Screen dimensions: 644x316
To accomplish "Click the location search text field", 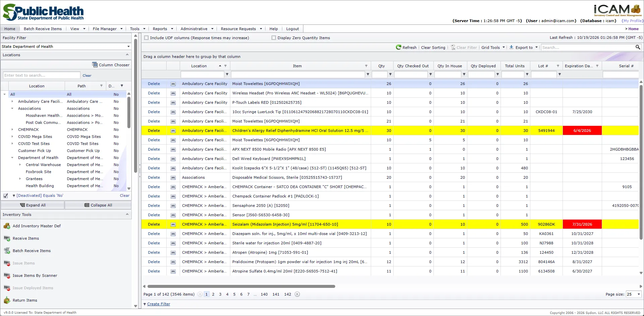I will pyautogui.click(x=42, y=75).
